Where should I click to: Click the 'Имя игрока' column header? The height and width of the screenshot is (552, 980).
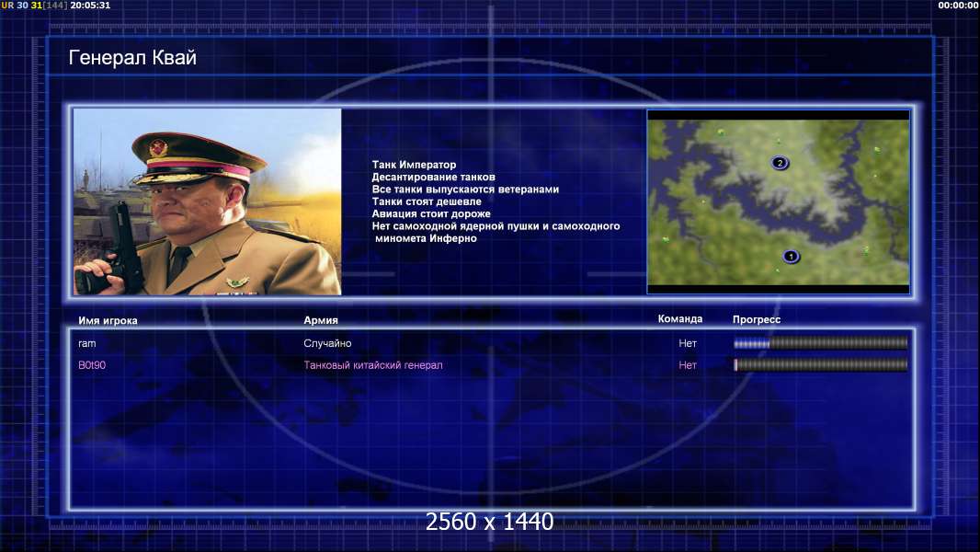point(108,320)
